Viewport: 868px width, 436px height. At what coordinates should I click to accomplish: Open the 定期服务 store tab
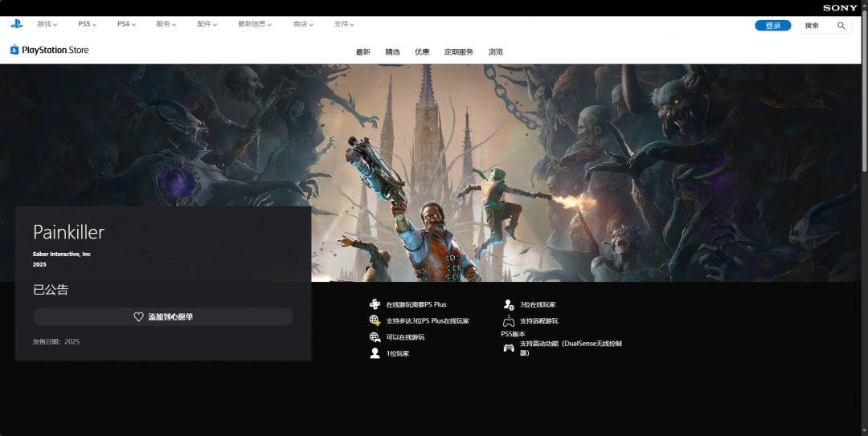coord(459,52)
